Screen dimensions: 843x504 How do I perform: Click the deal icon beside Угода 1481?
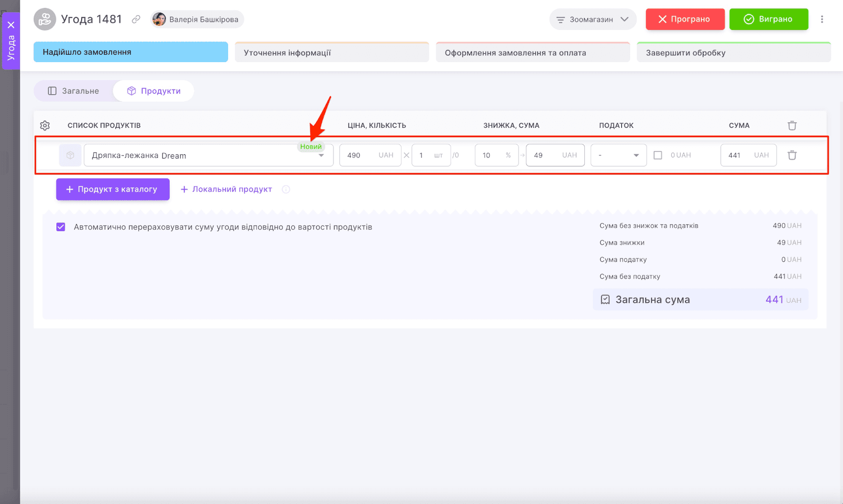click(45, 19)
